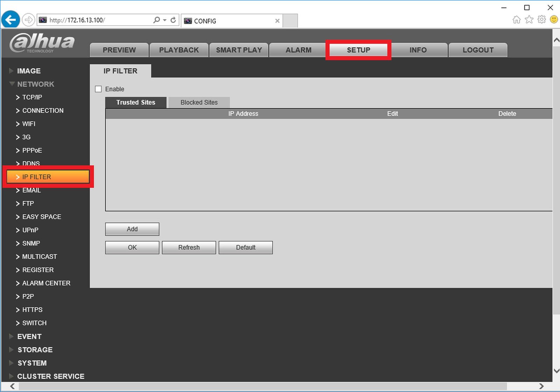
Task: Click the browser forward arrow button
Action: click(x=28, y=20)
